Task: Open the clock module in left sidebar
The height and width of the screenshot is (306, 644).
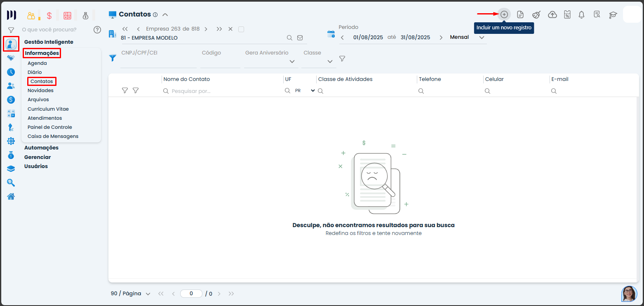Action: pos(11,72)
